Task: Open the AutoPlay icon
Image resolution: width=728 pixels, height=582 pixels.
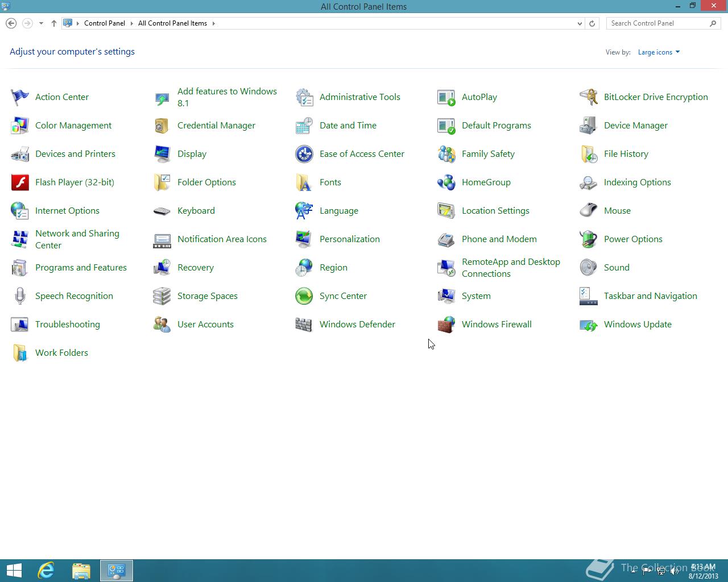Action: coord(446,97)
